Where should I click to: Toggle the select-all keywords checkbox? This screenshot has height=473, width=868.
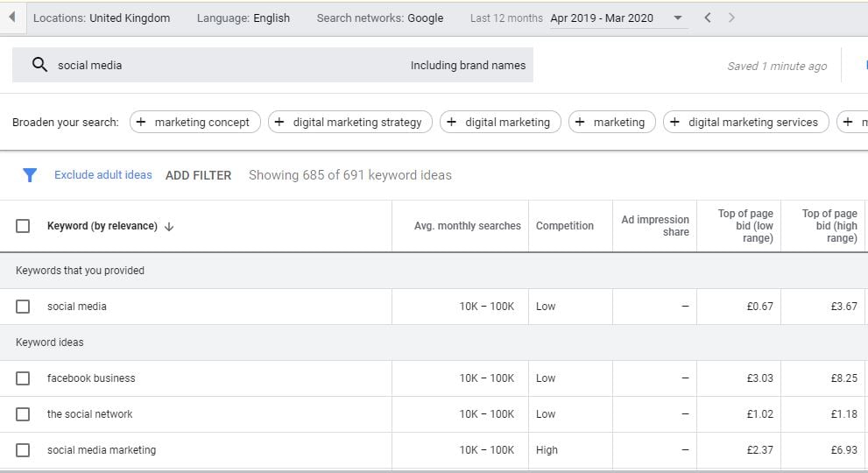pos(23,226)
